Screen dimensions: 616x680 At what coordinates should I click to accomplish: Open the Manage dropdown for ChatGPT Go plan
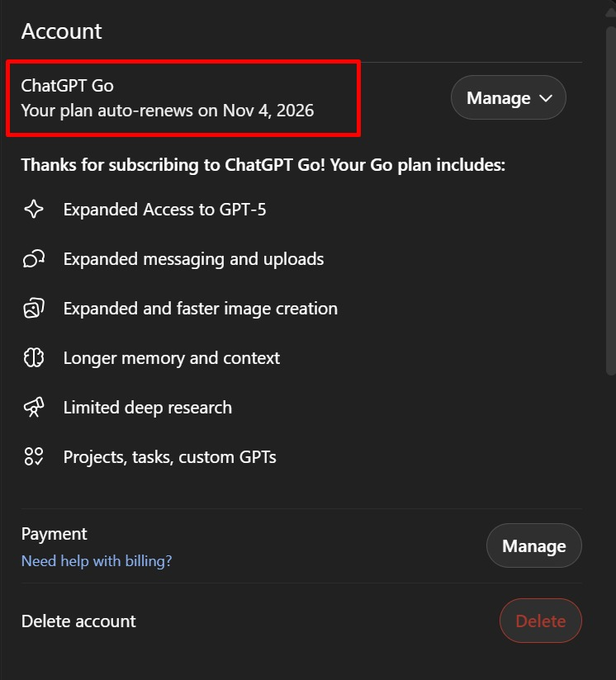(509, 97)
